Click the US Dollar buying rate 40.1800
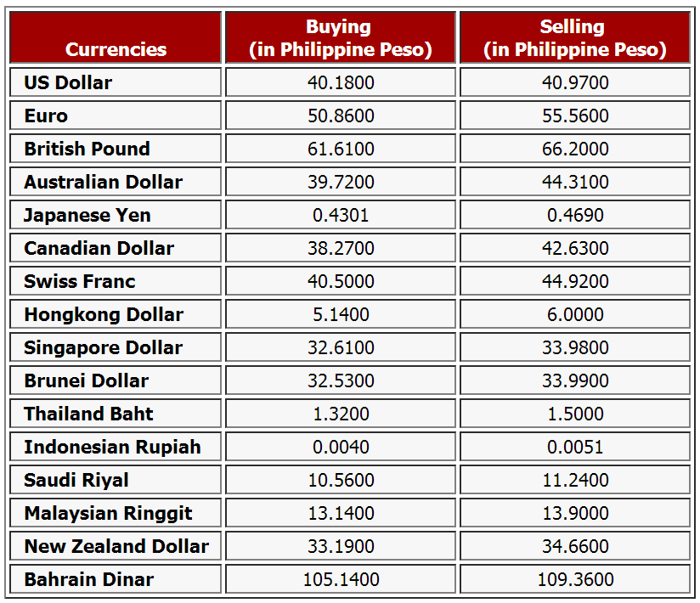 (x=341, y=82)
